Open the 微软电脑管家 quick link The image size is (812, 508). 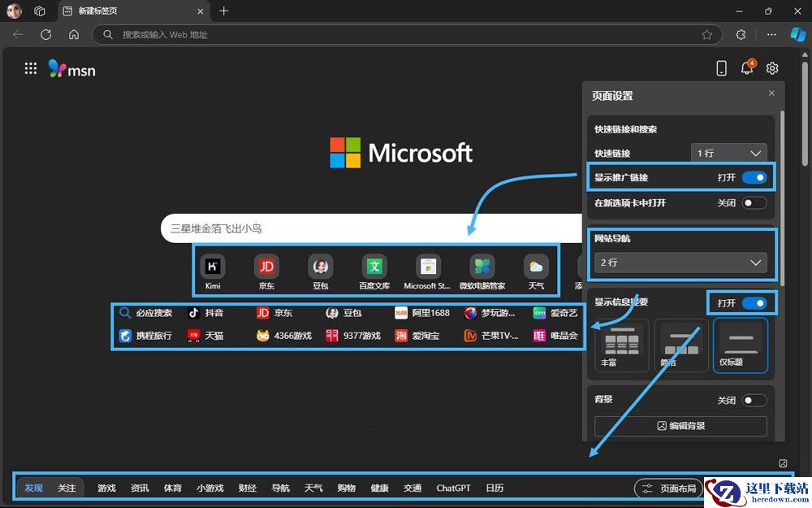482,271
